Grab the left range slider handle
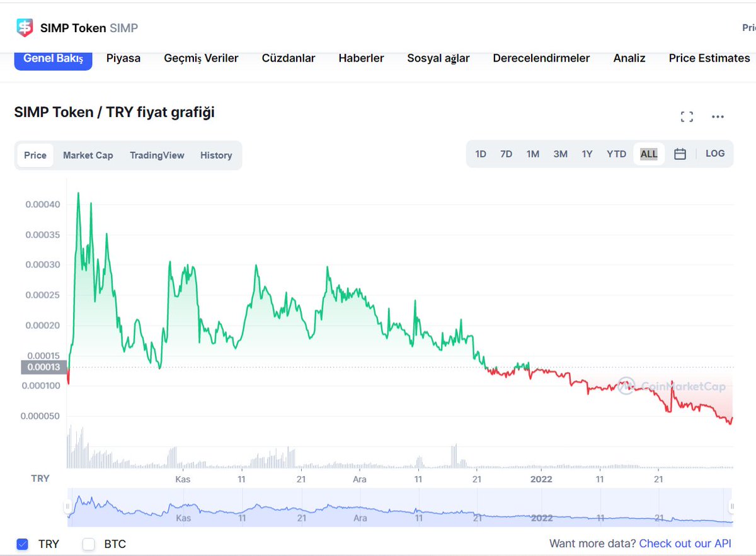The height and width of the screenshot is (556, 756). point(67,506)
